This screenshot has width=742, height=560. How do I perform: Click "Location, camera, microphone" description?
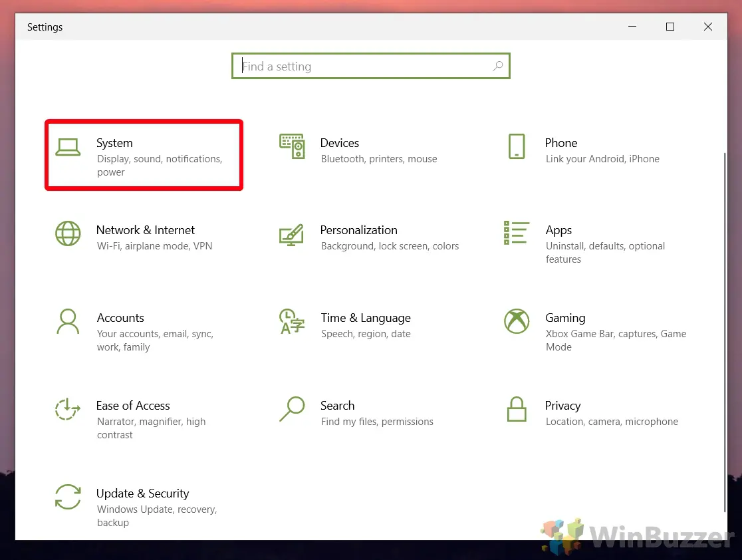pos(612,422)
